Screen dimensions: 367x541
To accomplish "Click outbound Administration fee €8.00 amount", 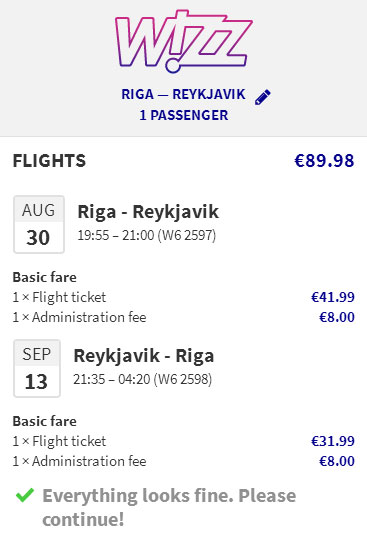I will coord(337,317).
